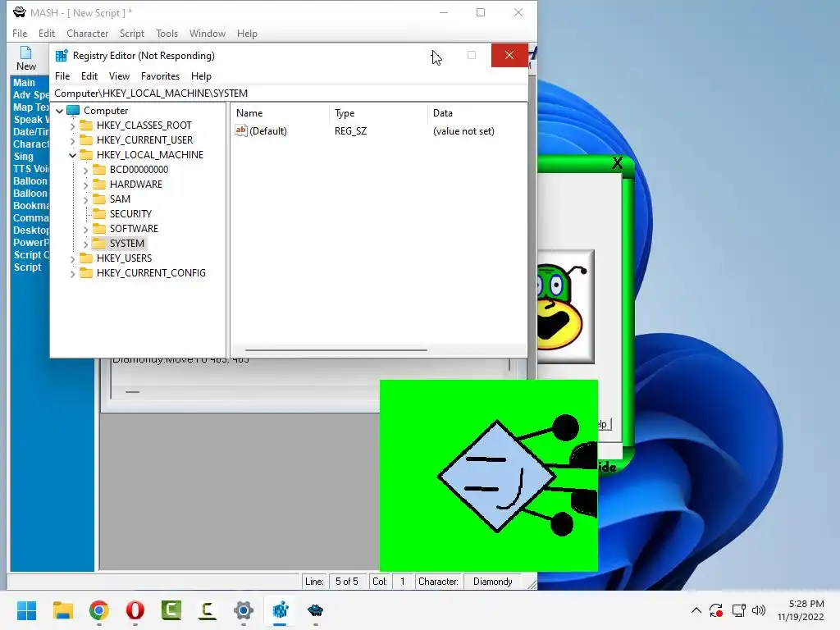Screen dimensions: 840x630
Task: Click the SECURITY folder icon
Action: point(99,214)
